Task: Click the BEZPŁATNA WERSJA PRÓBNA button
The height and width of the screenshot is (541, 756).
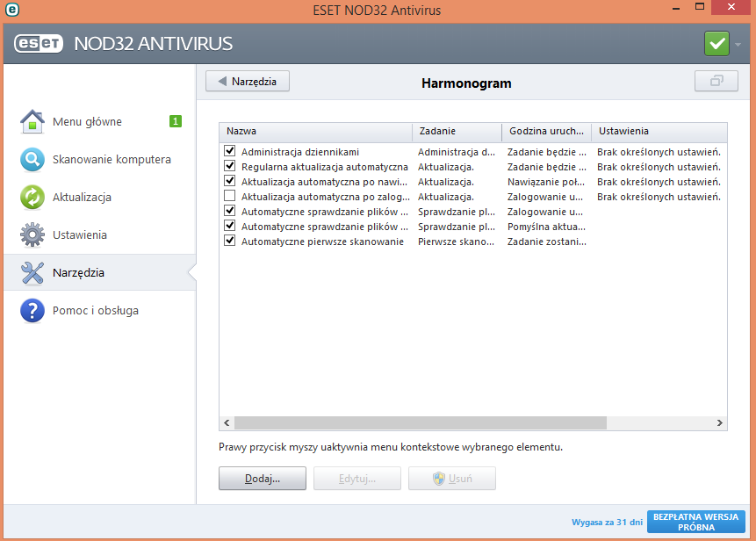Action: (x=695, y=522)
